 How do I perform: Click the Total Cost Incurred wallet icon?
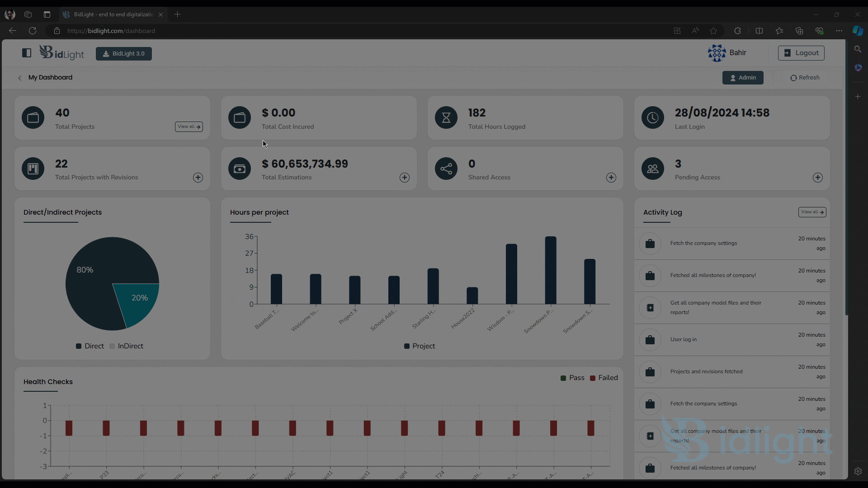[x=240, y=117]
